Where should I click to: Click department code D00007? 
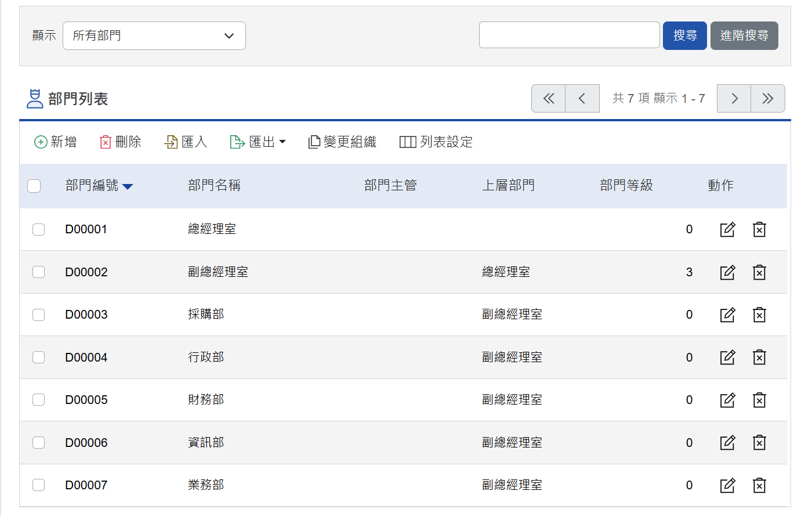(86, 485)
